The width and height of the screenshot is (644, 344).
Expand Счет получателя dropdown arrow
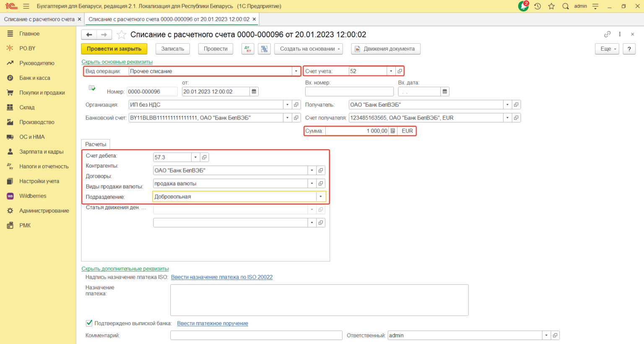click(507, 118)
